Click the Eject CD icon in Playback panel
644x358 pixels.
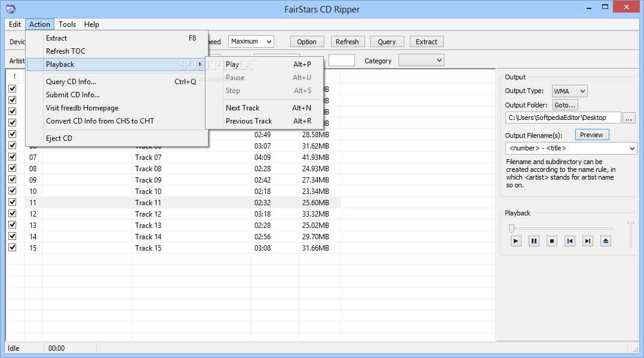[x=606, y=241]
